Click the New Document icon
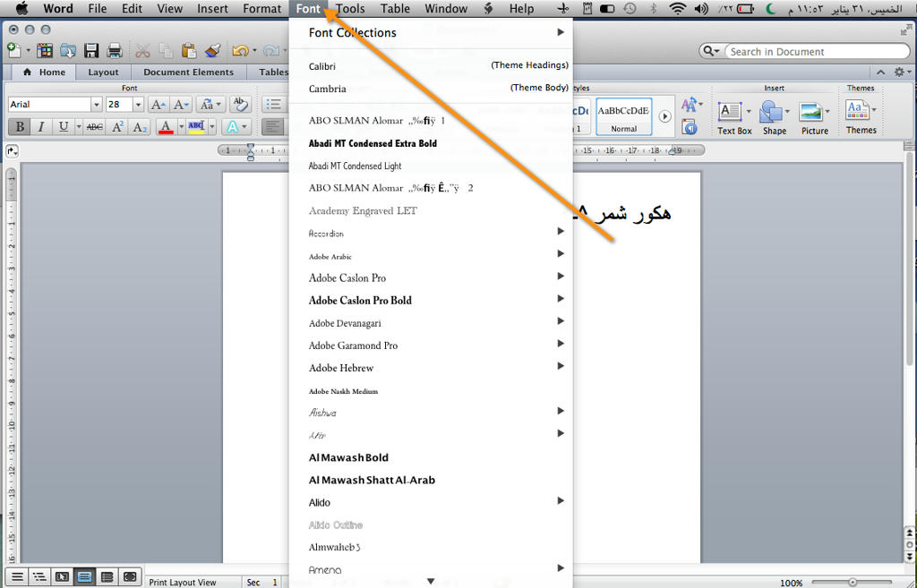This screenshot has width=917, height=588. click(x=13, y=51)
